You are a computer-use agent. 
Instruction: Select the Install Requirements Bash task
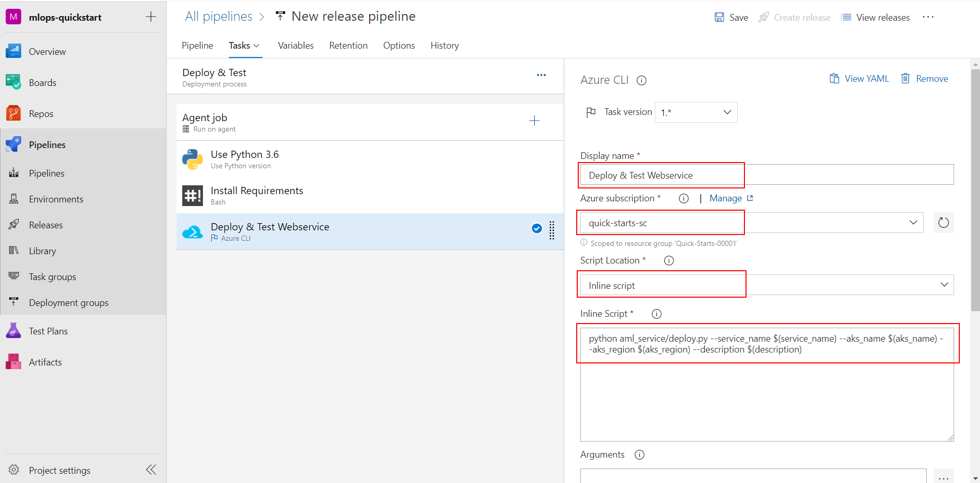[x=370, y=195]
